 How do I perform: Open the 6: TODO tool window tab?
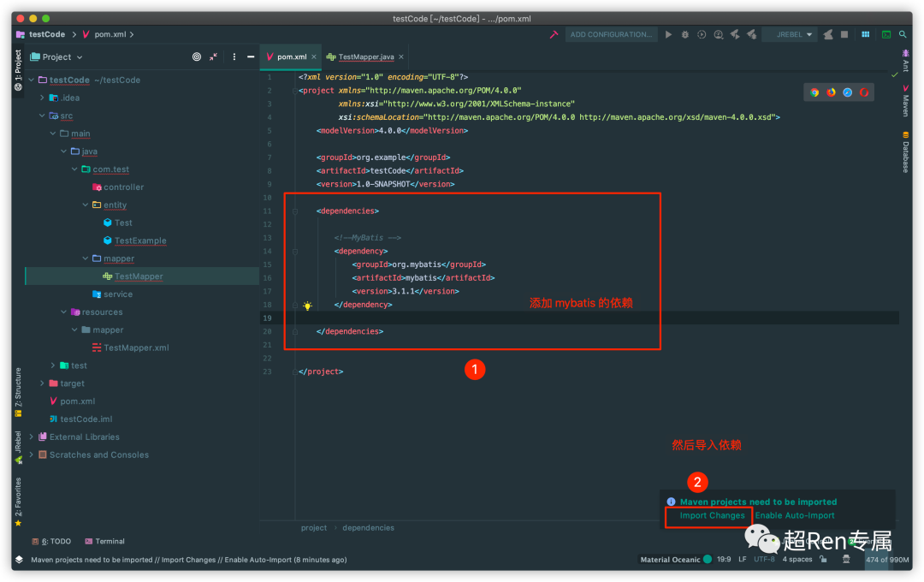click(52, 541)
